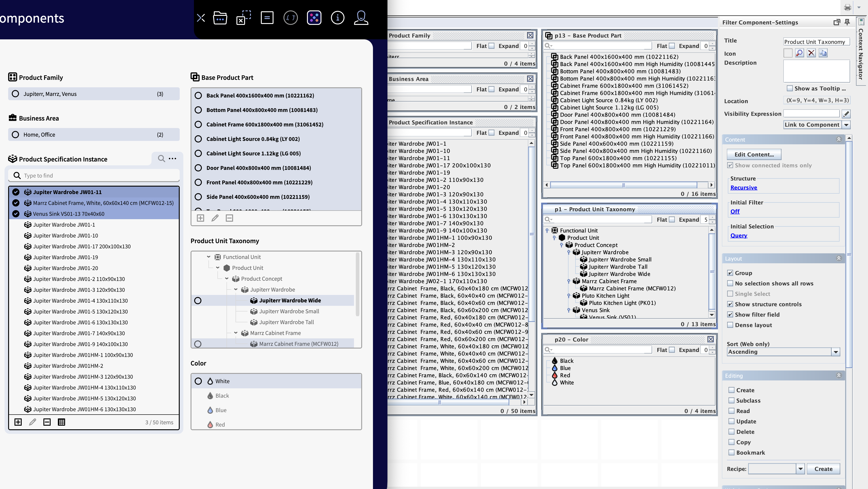
Task: Click add icon below specification instance list
Action: pyautogui.click(x=18, y=422)
